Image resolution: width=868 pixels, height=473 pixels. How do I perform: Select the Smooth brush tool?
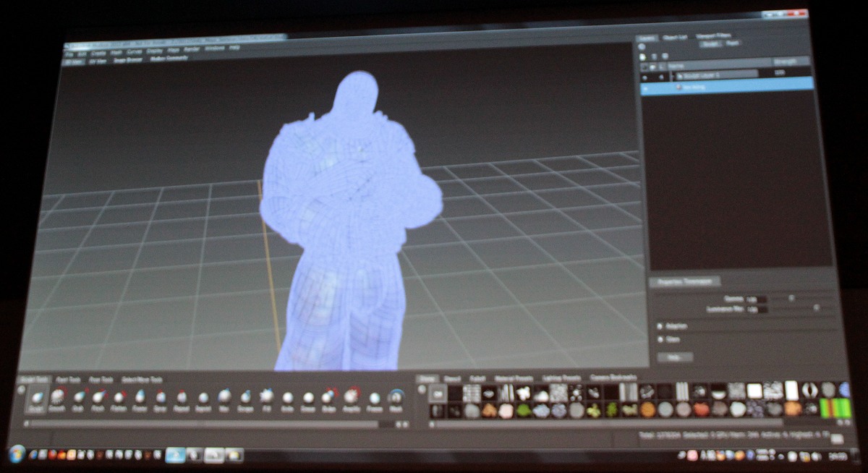click(57, 397)
